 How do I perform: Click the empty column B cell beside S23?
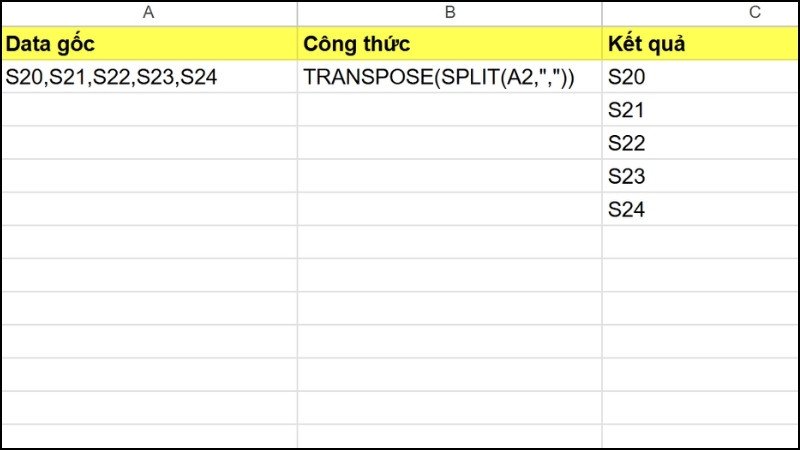[x=449, y=176]
